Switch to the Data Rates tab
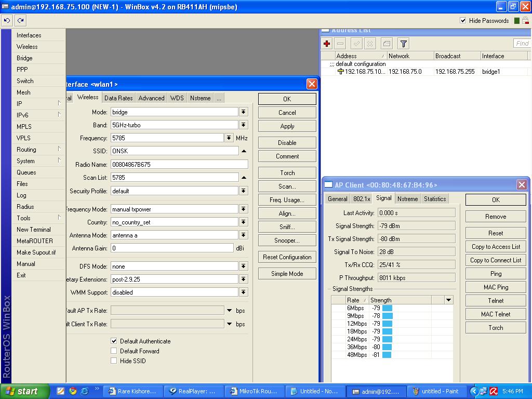532x399 pixels. pos(118,98)
